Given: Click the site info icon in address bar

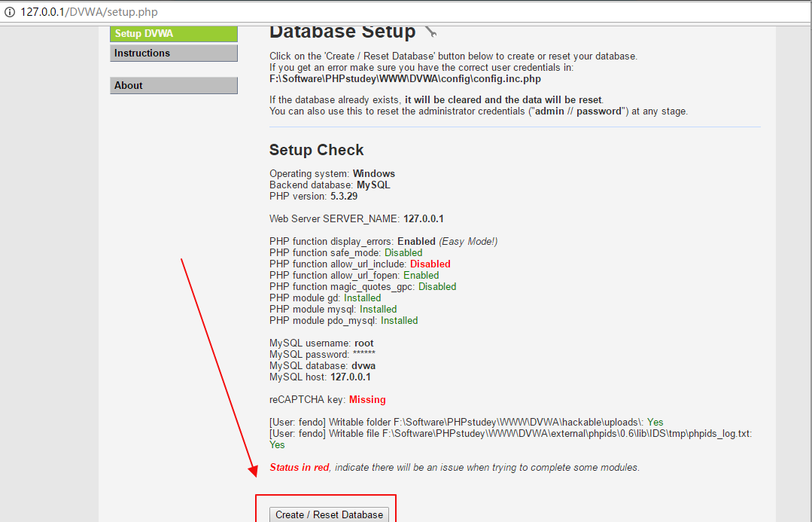Looking at the screenshot, I should (x=9, y=12).
